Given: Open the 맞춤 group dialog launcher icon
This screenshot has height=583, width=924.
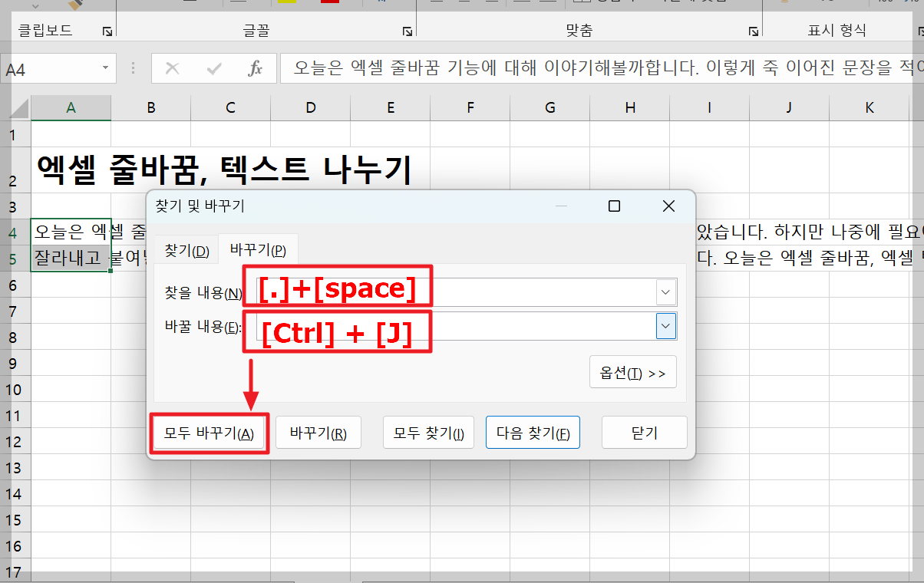Looking at the screenshot, I should (x=754, y=31).
